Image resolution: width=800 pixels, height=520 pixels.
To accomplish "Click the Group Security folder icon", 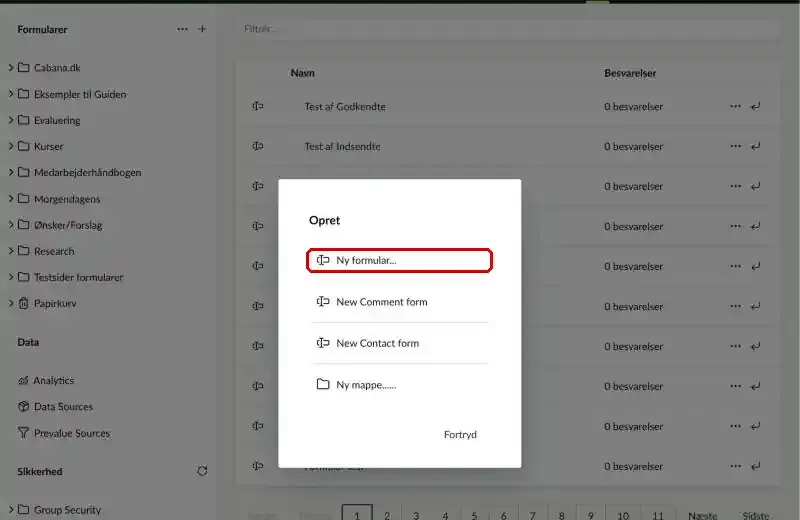I will pyautogui.click(x=23, y=509).
